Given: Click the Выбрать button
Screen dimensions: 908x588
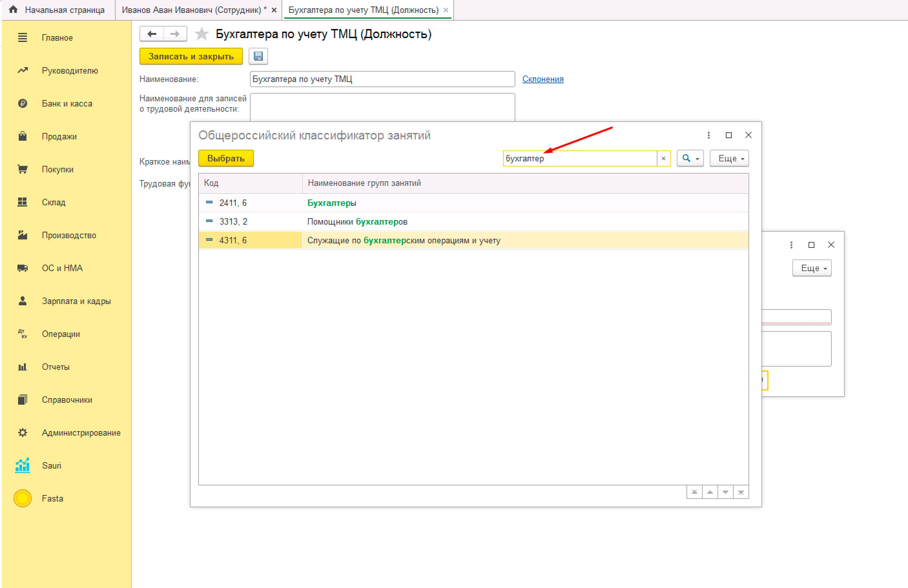Looking at the screenshot, I should [x=226, y=158].
